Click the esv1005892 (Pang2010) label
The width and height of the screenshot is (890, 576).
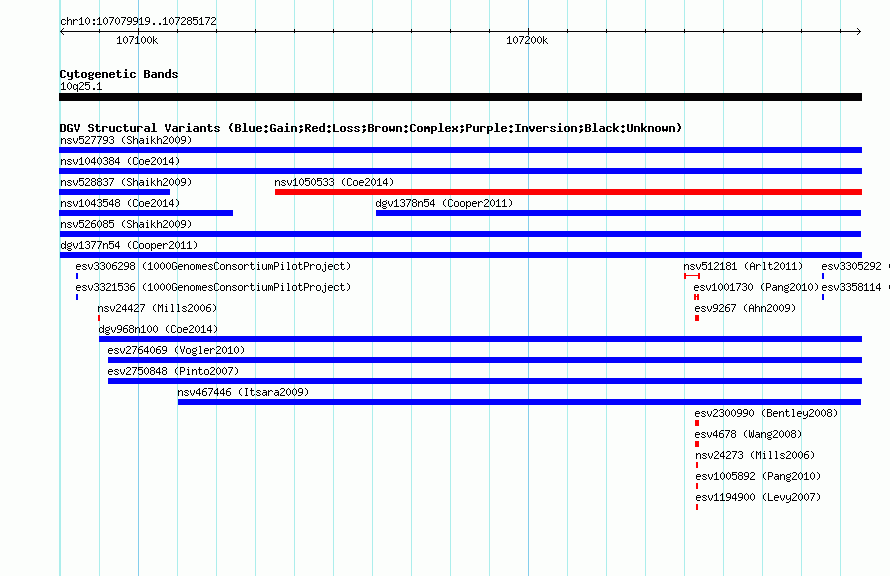(x=758, y=476)
